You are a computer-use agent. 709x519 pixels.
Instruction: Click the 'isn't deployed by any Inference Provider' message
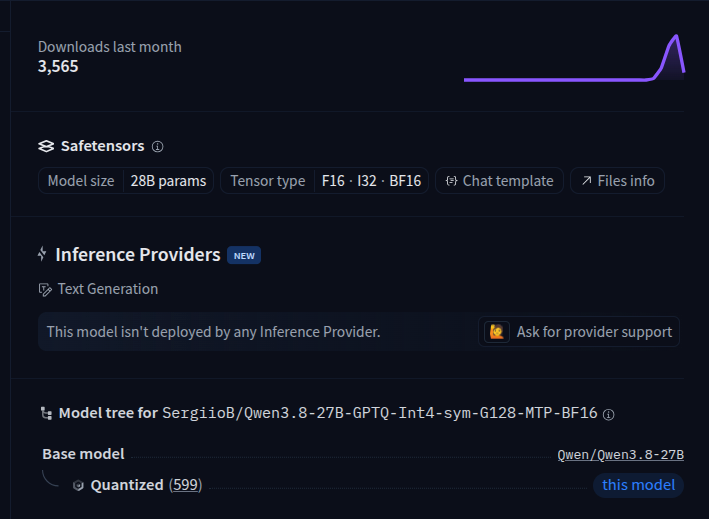[x=213, y=332]
